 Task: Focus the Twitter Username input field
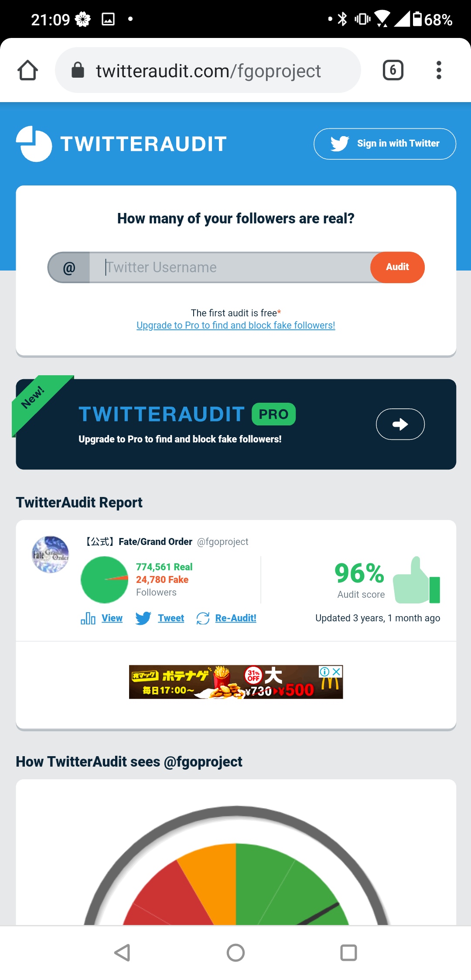point(230,267)
